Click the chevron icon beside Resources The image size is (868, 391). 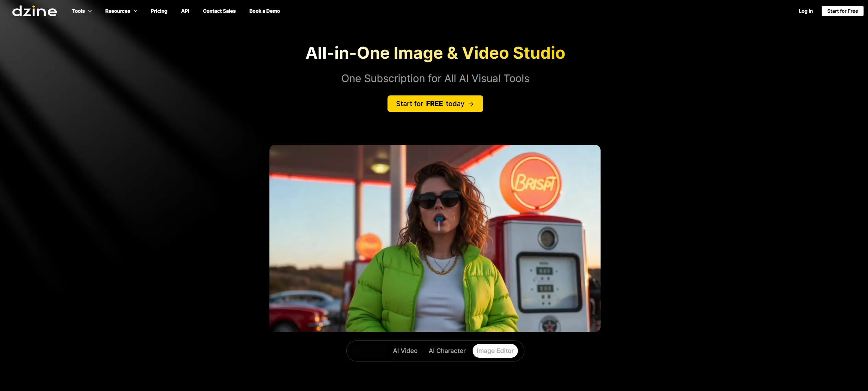click(x=135, y=11)
